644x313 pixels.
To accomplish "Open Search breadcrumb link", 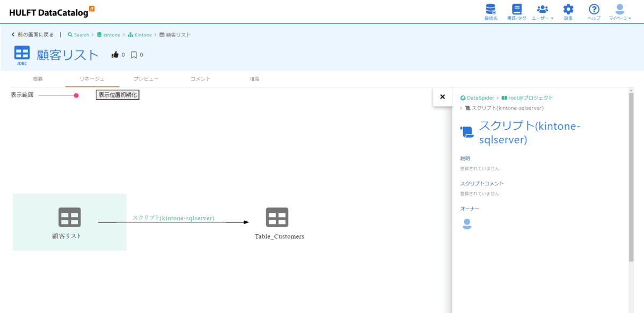I will [78, 35].
